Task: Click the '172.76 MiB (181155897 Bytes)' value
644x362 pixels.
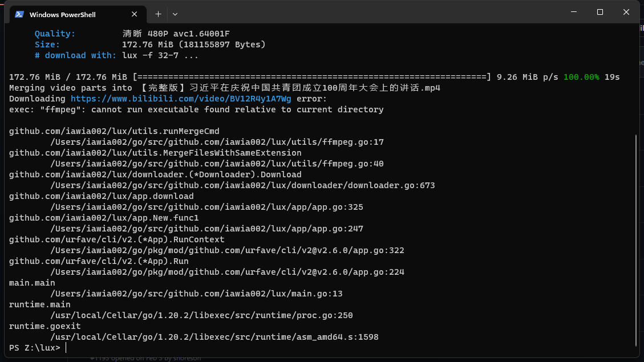Action: pyautogui.click(x=194, y=44)
